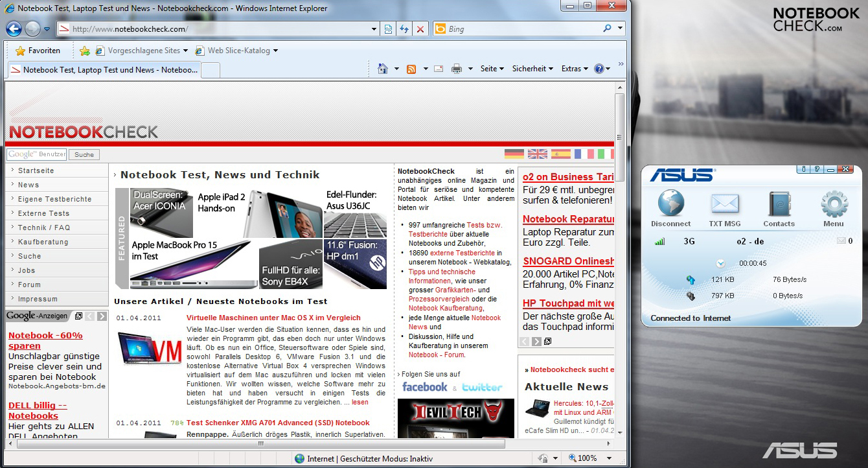Expand the Print options dropdown arrow
Image resolution: width=868 pixels, height=468 pixels.
point(470,69)
